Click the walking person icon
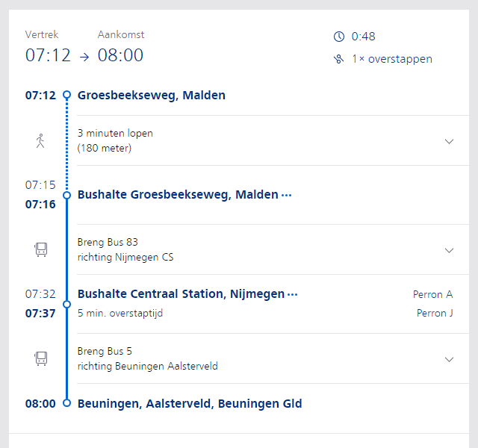 tap(40, 141)
